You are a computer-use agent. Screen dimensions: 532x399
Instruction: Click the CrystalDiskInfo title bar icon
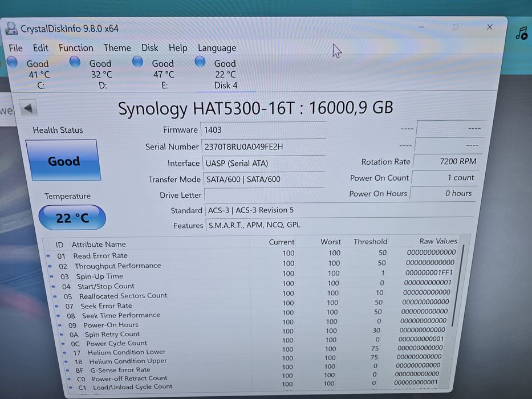[11, 28]
